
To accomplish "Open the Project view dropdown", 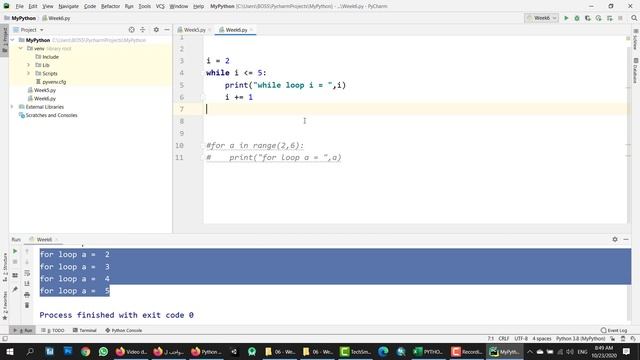I will pos(28,30).
